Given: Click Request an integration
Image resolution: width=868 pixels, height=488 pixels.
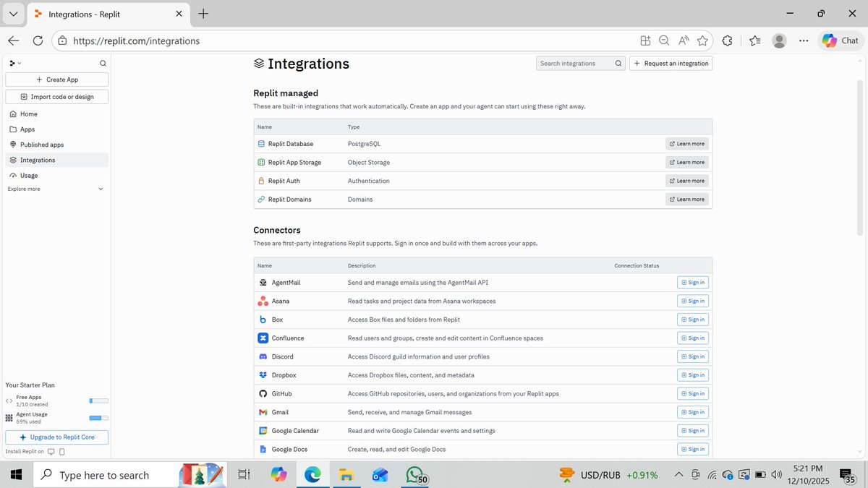Looking at the screenshot, I should point(671,63).
